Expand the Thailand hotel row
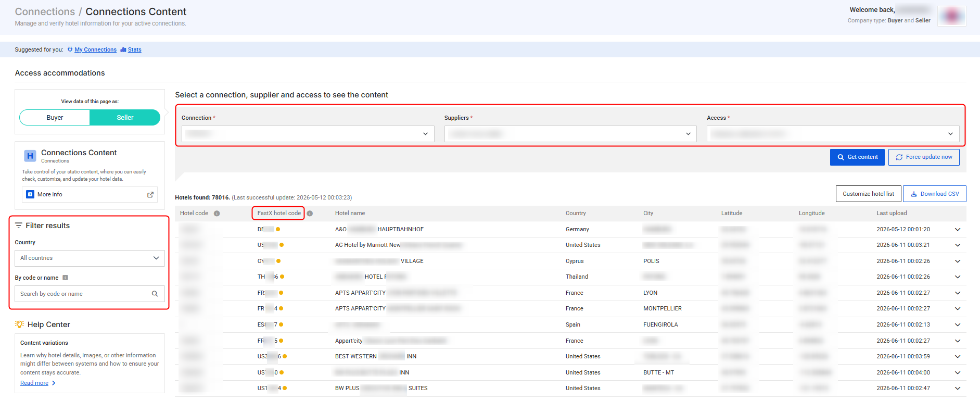The image size is (980, 400). point(958,277)
